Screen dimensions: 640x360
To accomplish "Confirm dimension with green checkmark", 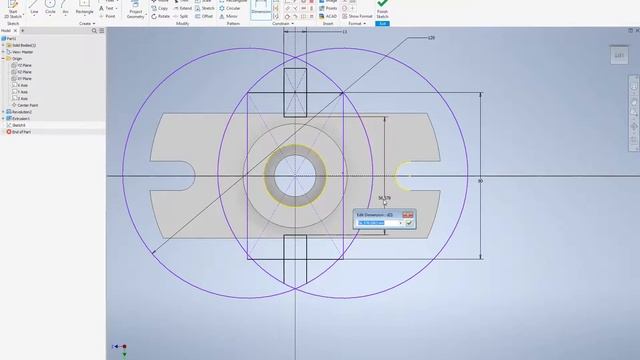I will [x=409, y=223].
